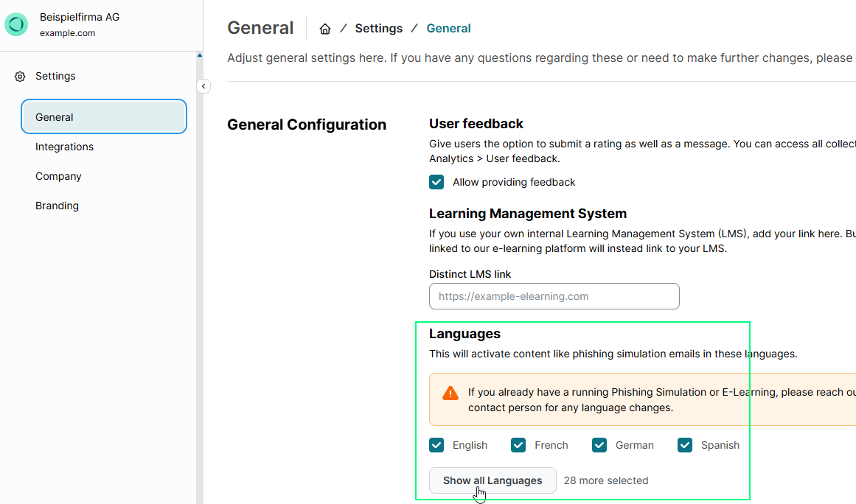Collapse the sidebar with the chevron button
The height and width of the screenshot is (504, 856).
[x=204, y=86]
